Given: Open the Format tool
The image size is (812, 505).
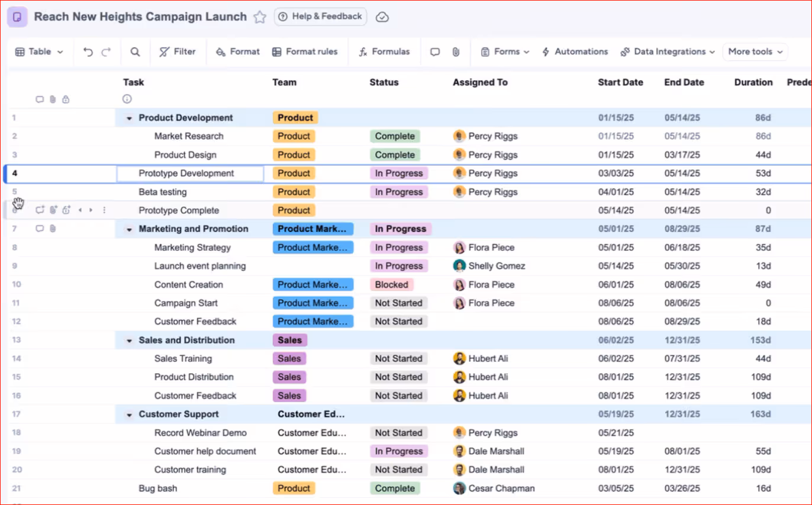Looking at the screenshot, I should (x=238, y=51).
